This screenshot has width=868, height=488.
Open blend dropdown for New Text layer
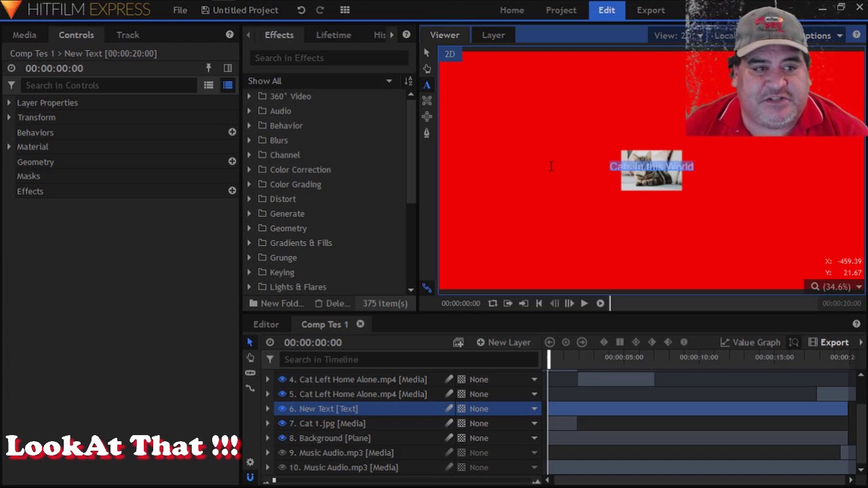534,409
